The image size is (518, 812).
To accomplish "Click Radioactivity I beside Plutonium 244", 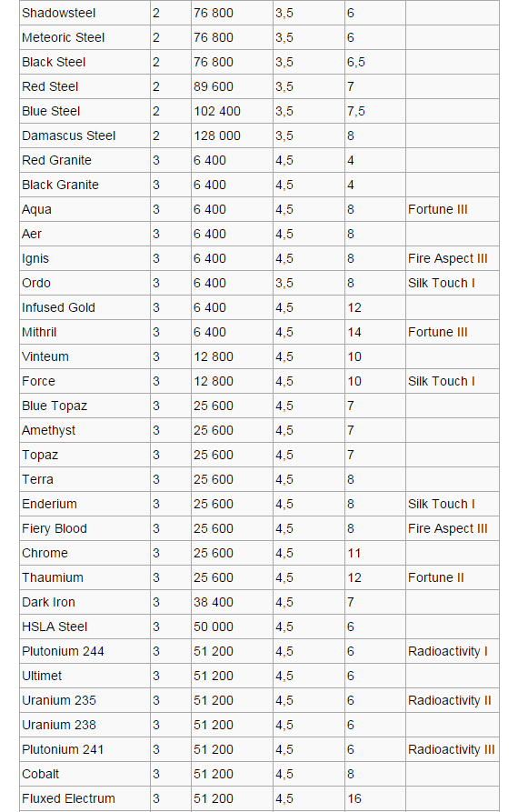I will pyautogui.click(x=448, y=651).
